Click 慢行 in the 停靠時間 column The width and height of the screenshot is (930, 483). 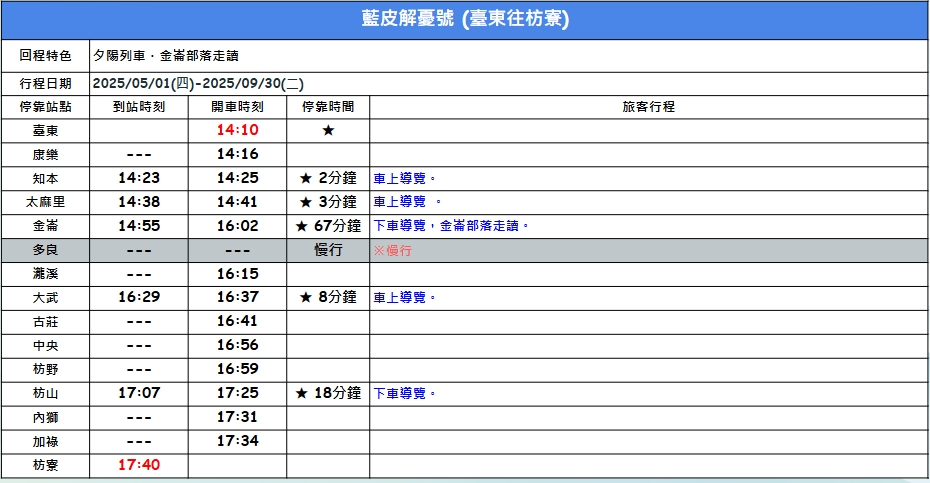[328, 250]
